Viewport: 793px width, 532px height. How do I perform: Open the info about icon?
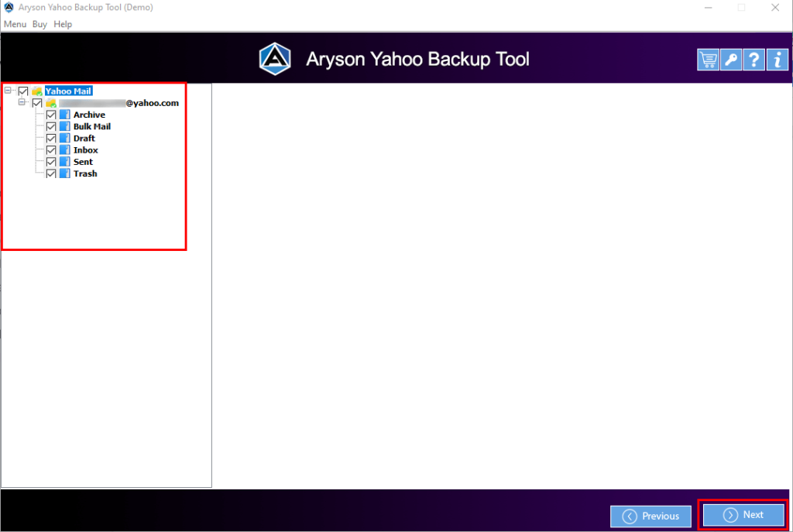pyautogui.click(x=777, y=60)
